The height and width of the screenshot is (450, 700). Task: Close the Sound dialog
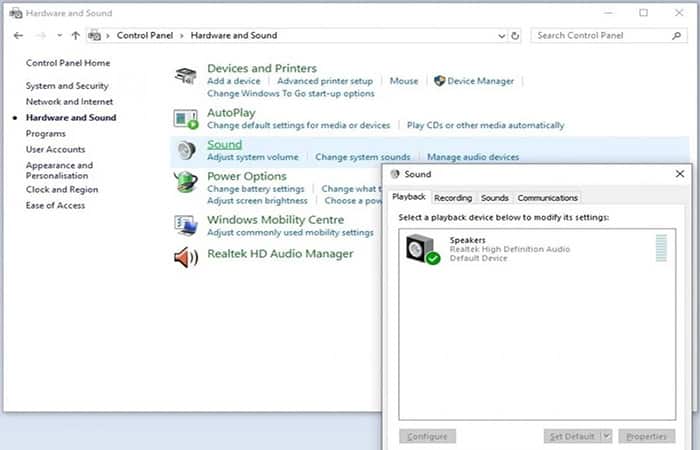tap(680, 174)
